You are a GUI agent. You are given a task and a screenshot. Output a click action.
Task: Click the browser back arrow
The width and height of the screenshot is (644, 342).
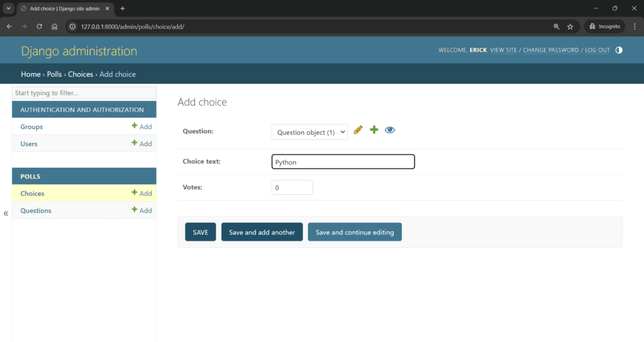[x=9, y=26]
